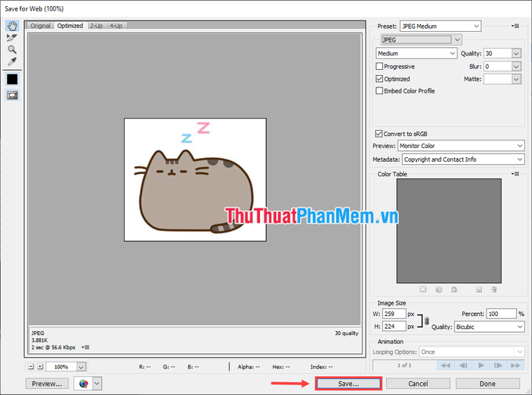
Task: Open the Metadata dropdown
Action: 463,160
